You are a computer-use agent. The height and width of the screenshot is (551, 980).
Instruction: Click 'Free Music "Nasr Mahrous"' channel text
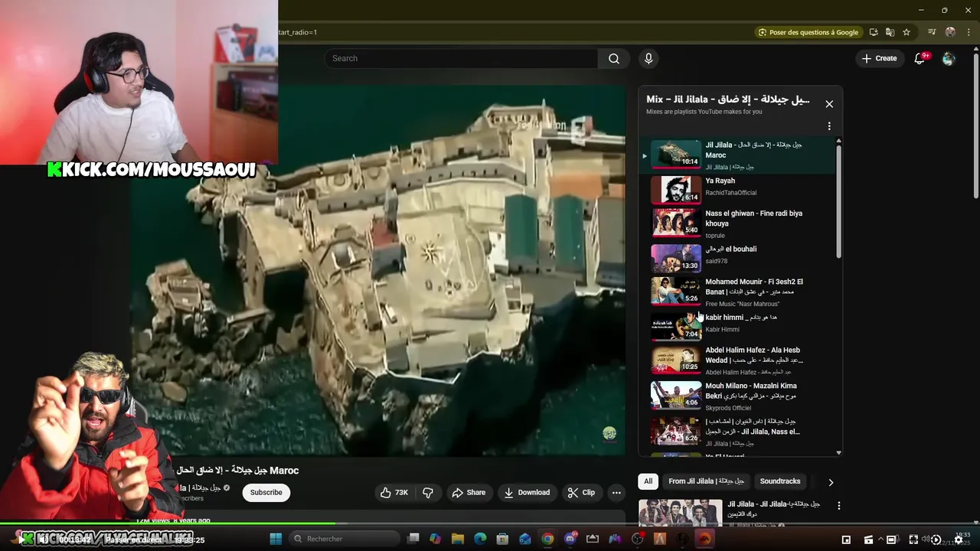point(742,304)
